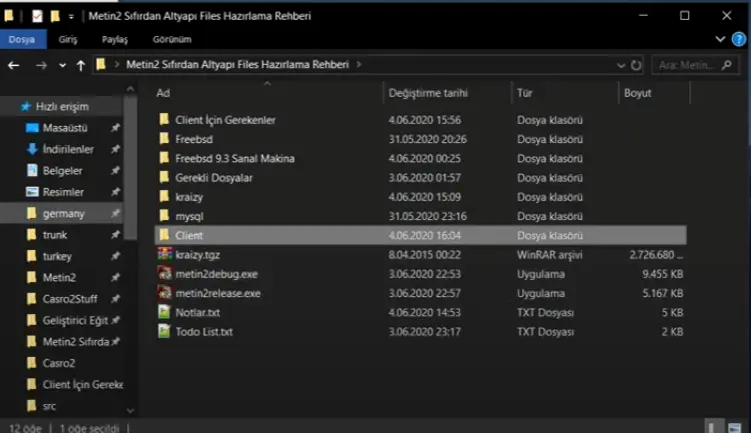Click the navigation pane scroll up arrow
Screen dimensions: 751x433
[x=130, y=89]
